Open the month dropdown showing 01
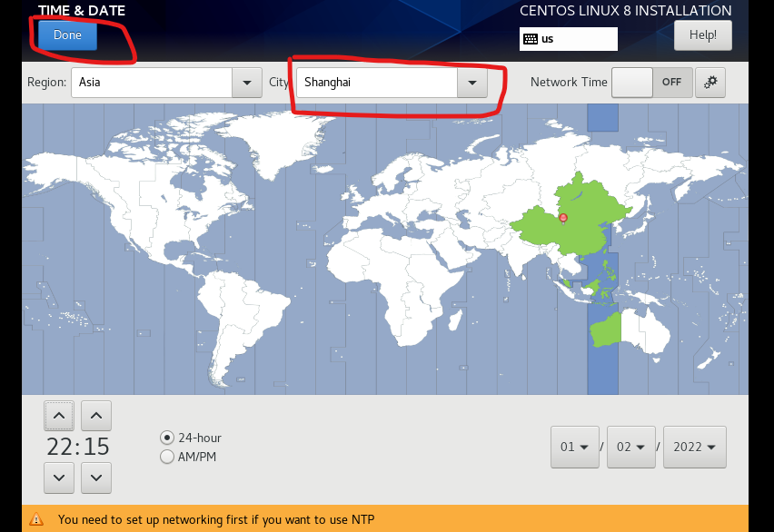Image resolution: width=774 pixels, height=532 pixels. click(575, 448)
